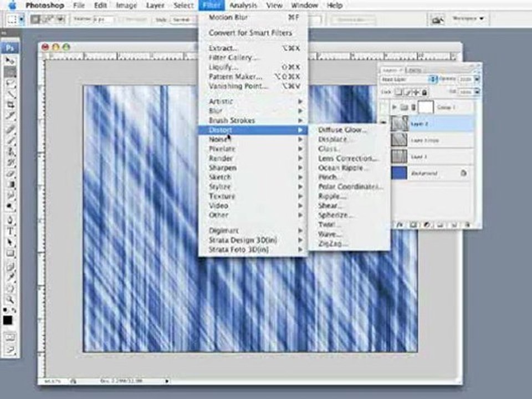Image resolution: width=532 pixels, height=399 pixels.
Task: Open the layer blend mode dropdown
Action: [408, 79]
